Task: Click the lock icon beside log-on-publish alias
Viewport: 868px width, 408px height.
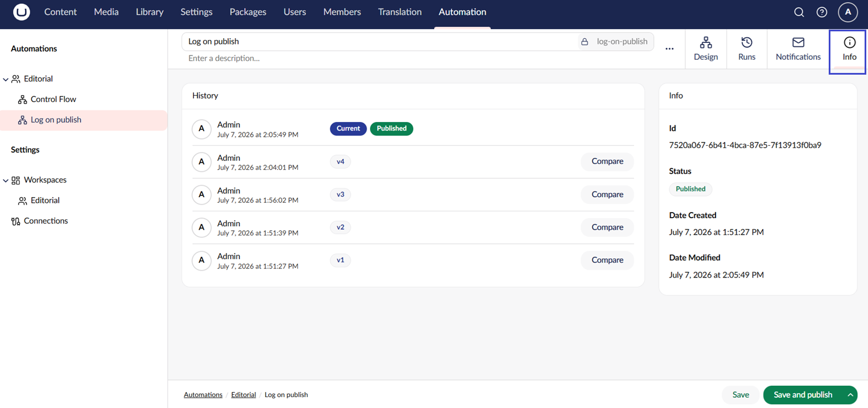Action: 585,42
